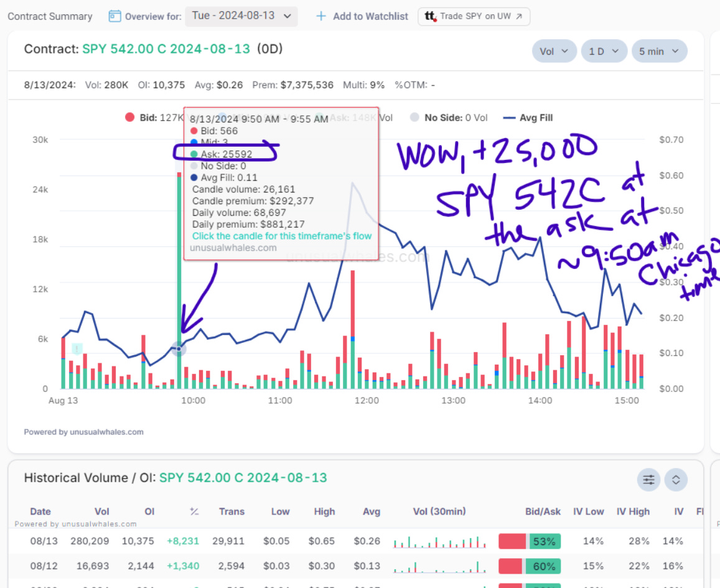Sort table by Date column header
This screenshot has height=588, width=720.
point(40,511)
